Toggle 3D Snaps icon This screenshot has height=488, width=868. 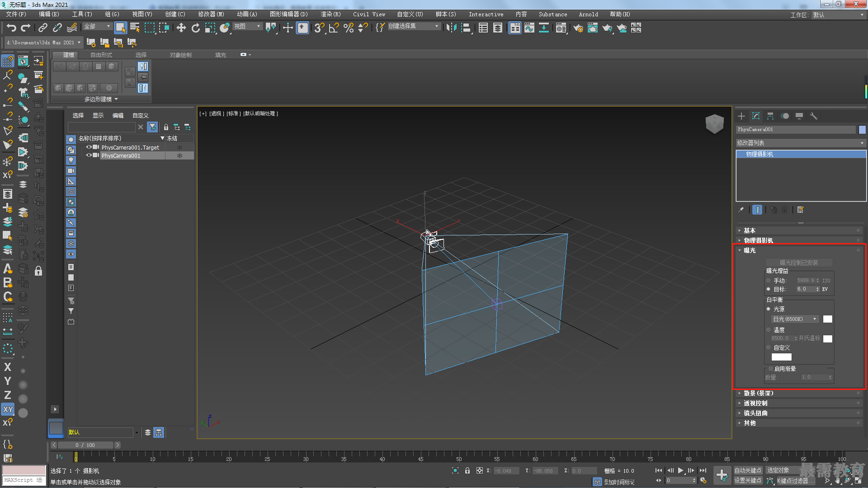[x=320, y=28]
